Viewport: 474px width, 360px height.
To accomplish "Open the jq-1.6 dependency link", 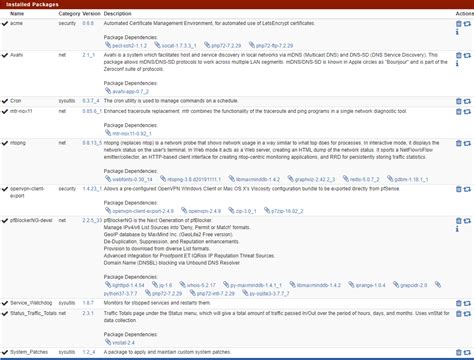I will (162, 285).
